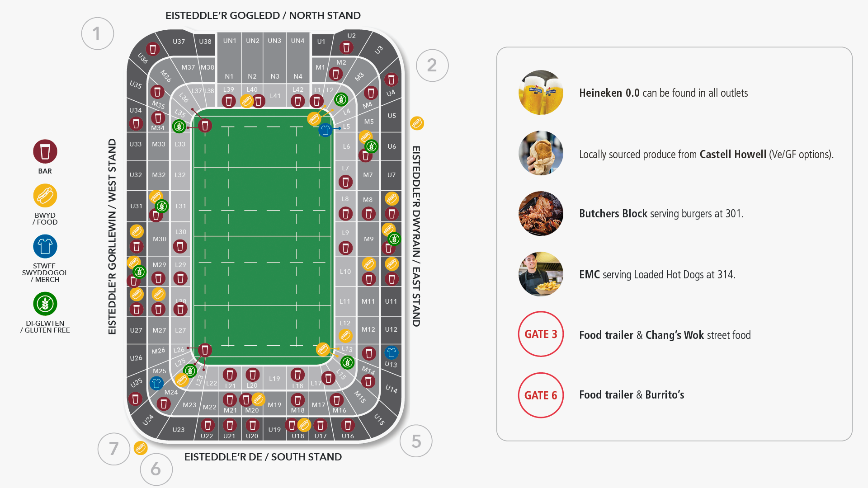The height and width of the screenshot is (488, 868).
Task: Click the merch icon near section M25
Action: pos(156,383)
